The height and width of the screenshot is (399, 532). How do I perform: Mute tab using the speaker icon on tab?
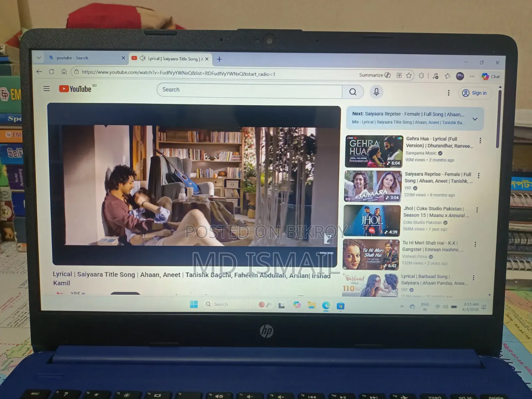[143, 58]
